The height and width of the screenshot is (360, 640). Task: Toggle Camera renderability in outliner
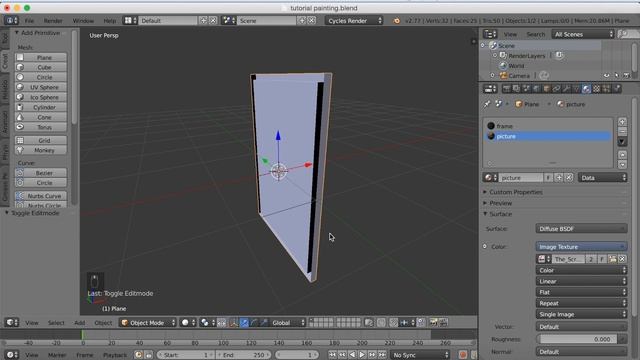(627, 76)
